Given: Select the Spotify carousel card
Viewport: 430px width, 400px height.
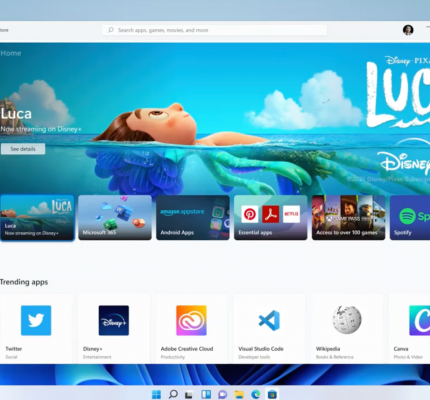Looking at the screenshot, I should click(x=410, y=218).
